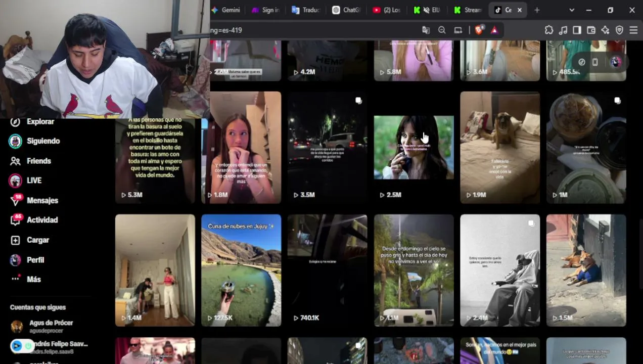Open the 1M views food containers video

click(x=586, y=148)
